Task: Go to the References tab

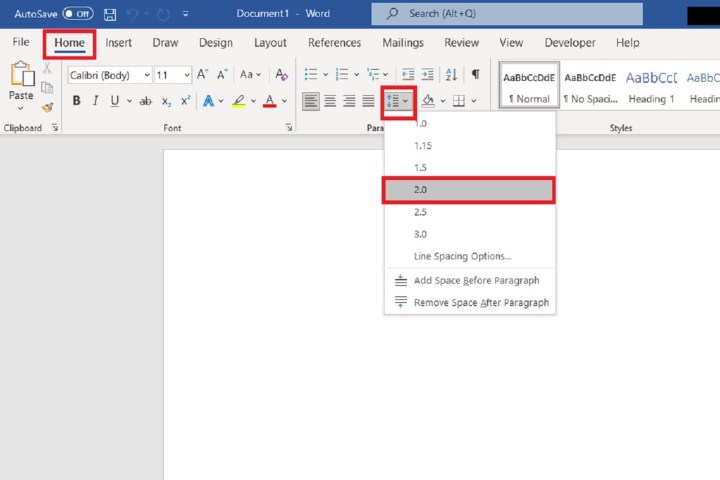Action: [x=334, y=43]
